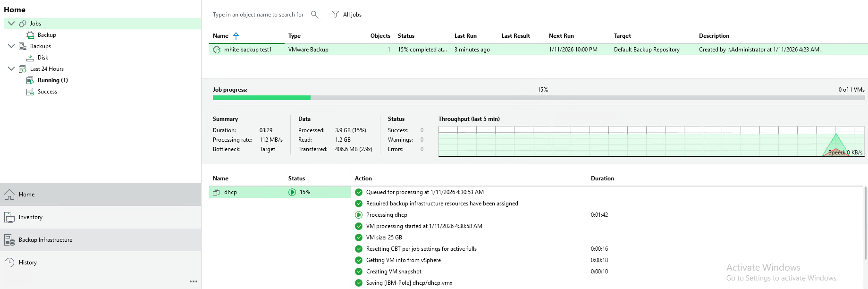Click the Disk download icon
868x289 pixels.
30,58
